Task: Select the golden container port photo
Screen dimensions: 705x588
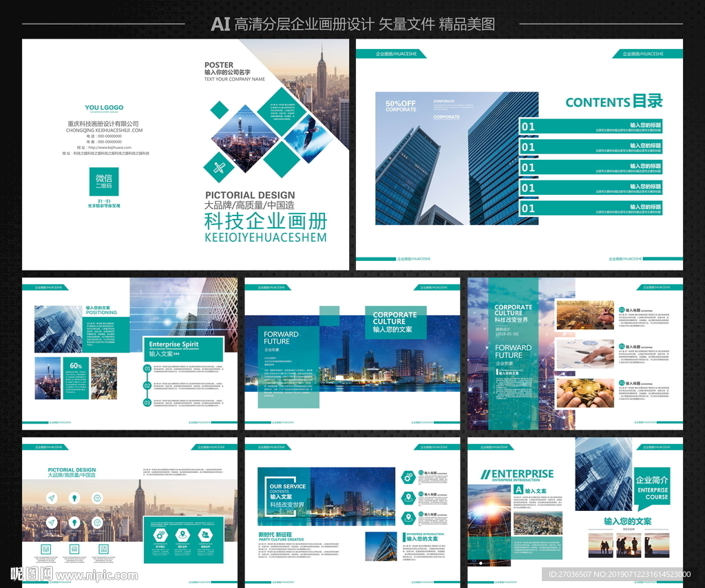Action: pos(585,315)
